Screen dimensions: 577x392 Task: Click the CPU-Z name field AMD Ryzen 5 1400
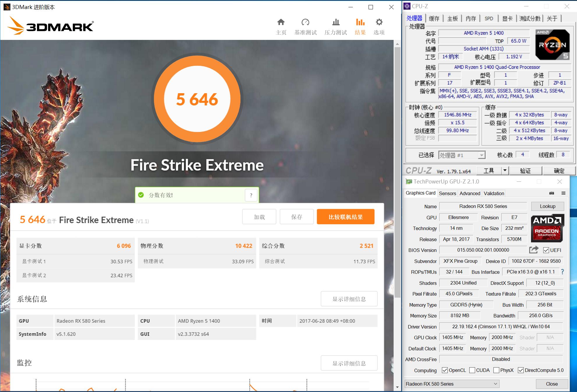pyautogui.click(x=484, y=33)
